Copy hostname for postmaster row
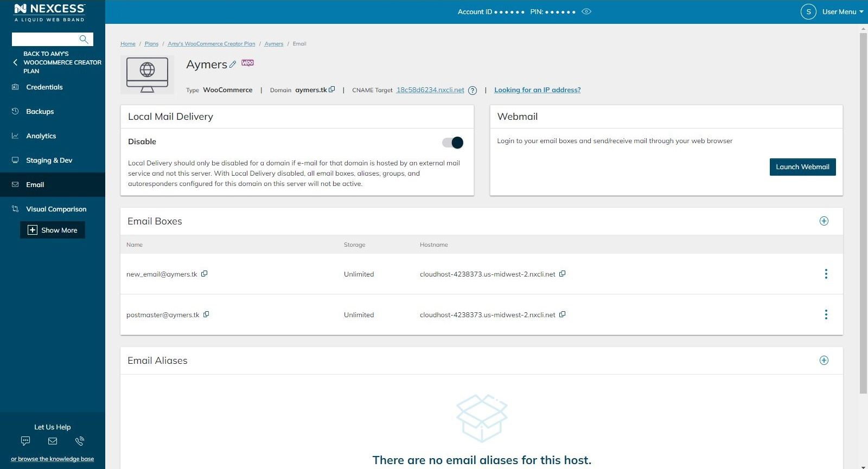The height and width of the screenshot is (469, 868). (x=563, y=314)
